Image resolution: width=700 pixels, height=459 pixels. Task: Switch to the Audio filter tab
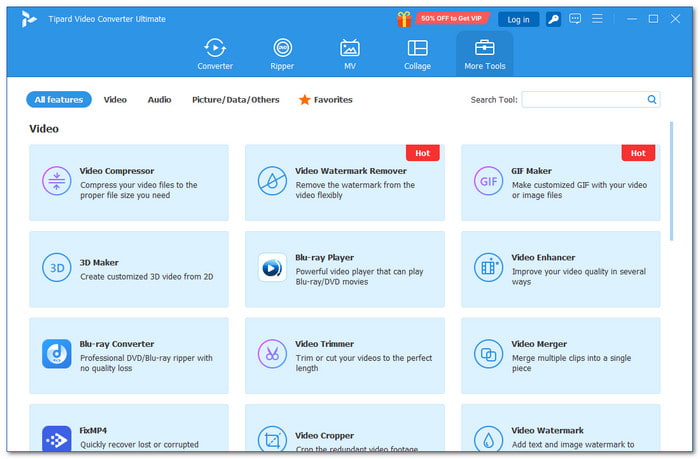pyautogui.click(x=159, y=100)
